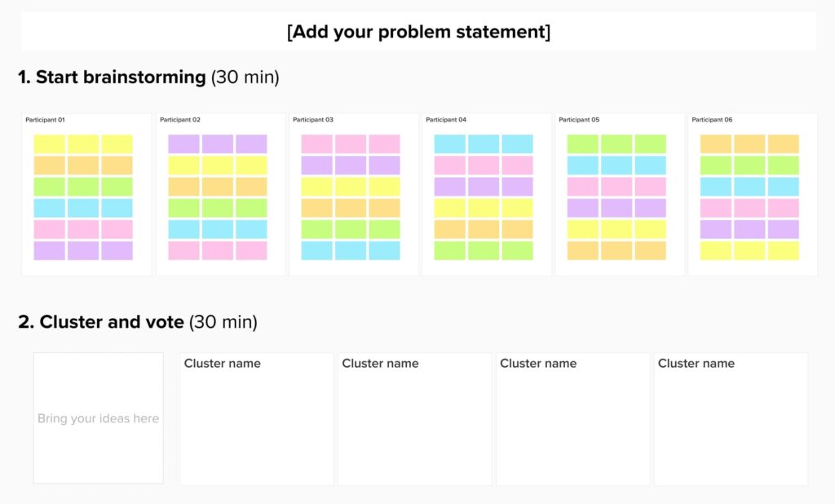
Task: Select the 'Cluster and vote' section heading
Action: [101, 322]
